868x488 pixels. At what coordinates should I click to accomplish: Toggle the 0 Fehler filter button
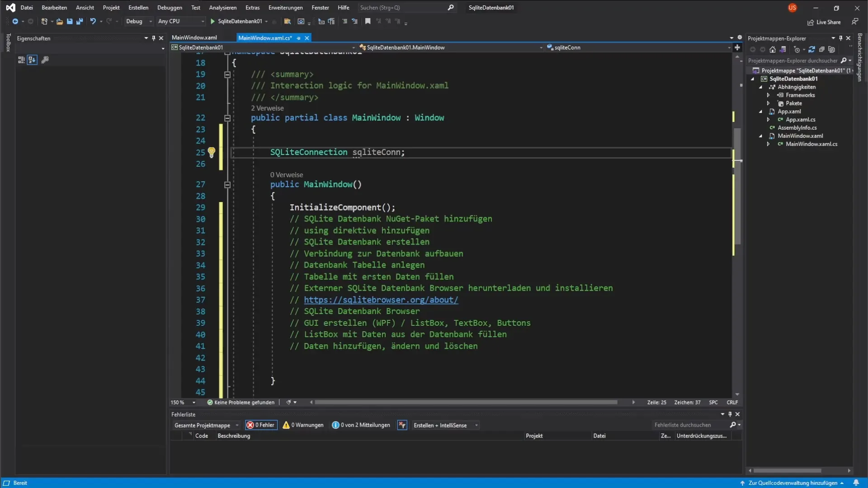261,425
